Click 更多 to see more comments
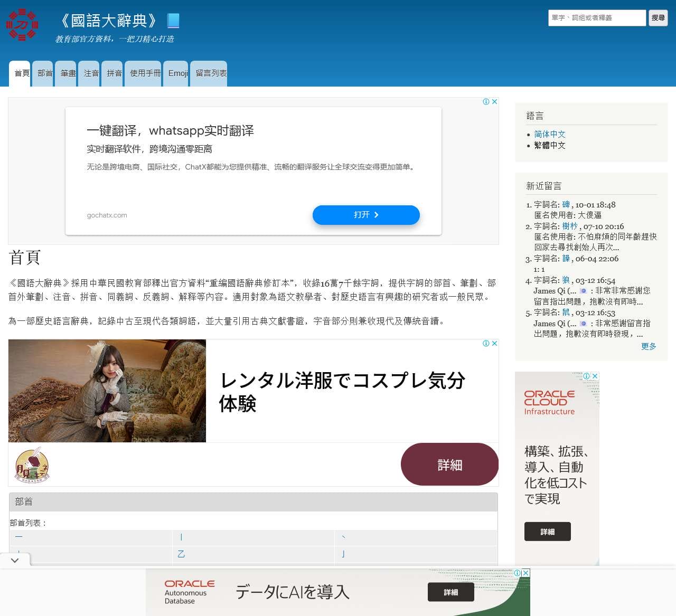This screenshot has height=616, width=676. click(x=648, y=346)
